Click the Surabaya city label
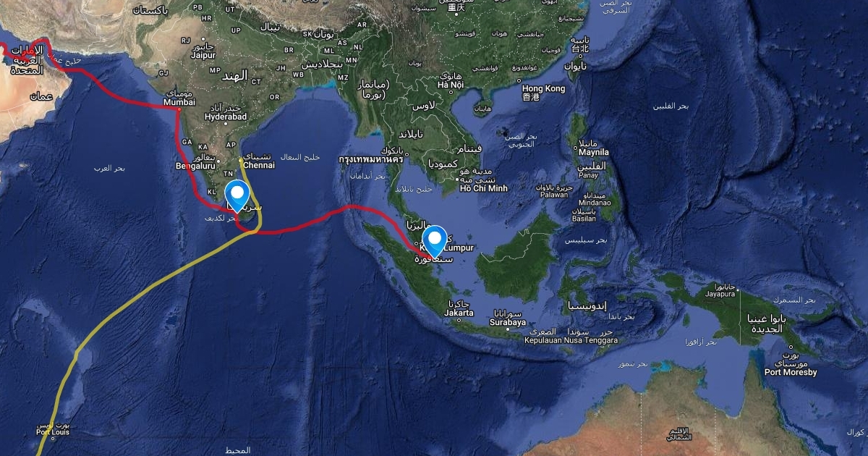Viewport: 868px width, 456px height. (x=506, y=321)
